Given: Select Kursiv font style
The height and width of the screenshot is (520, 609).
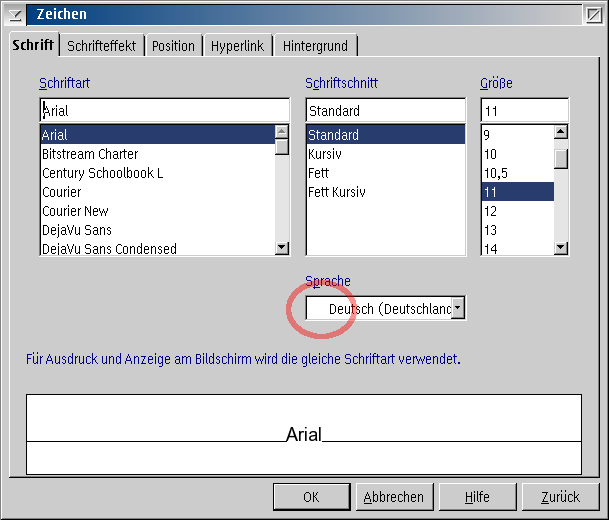Looking at the screenshot, I should [386, 154].
